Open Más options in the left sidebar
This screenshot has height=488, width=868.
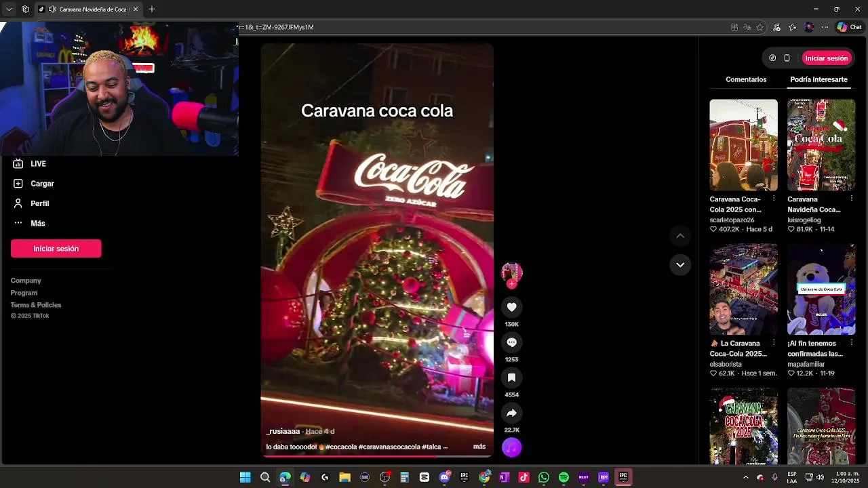tap(28, 223)
